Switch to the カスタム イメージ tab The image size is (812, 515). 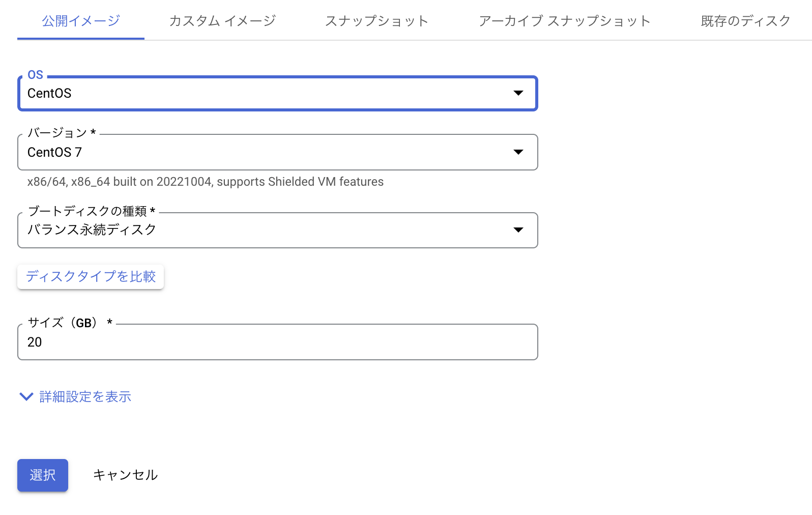[222, 21]
